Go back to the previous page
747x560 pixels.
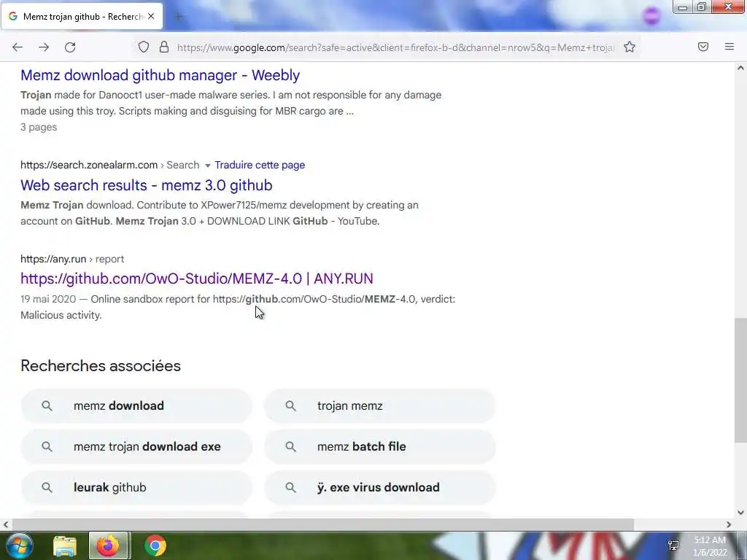coord(18,47)
